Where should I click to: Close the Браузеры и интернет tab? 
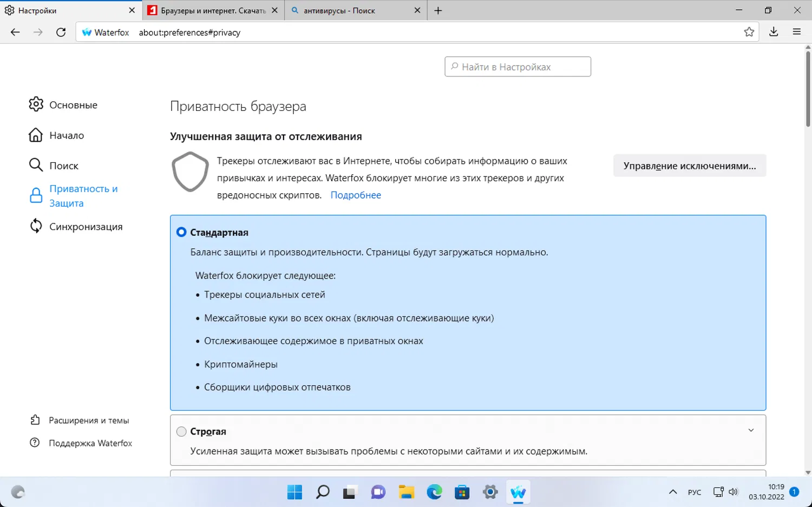click(274, 11)
